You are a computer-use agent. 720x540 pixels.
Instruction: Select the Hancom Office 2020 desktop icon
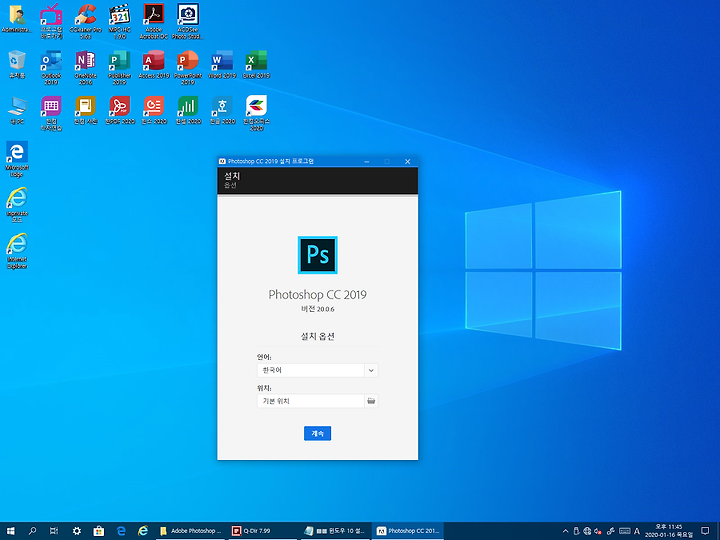(x=257, y=113)
